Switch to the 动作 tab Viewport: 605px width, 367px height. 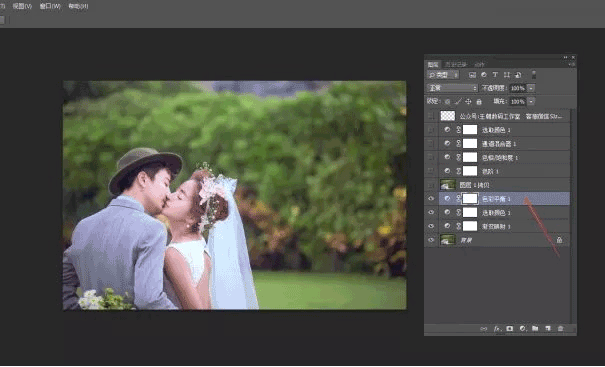pos(479,64)
